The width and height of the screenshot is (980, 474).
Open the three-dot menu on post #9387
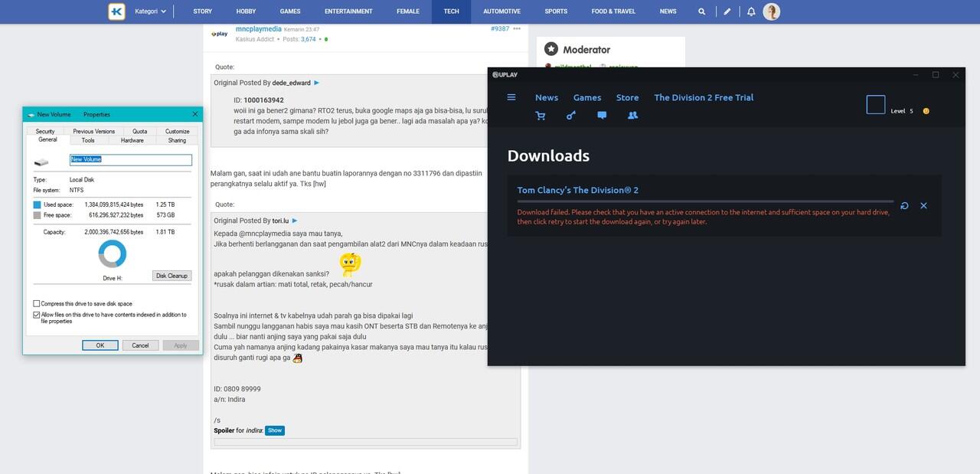pyautogui.click(x=517, y=28)
